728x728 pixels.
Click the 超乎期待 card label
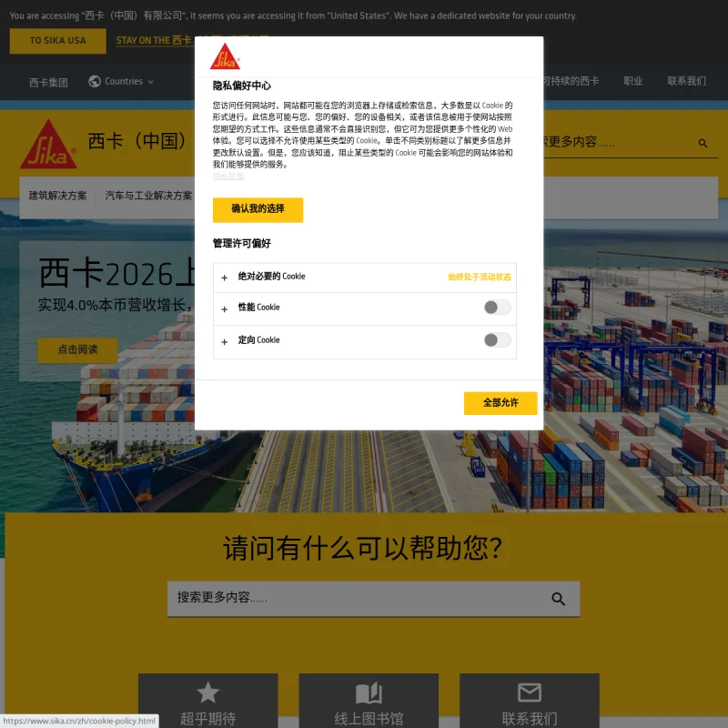coord(208,719)
